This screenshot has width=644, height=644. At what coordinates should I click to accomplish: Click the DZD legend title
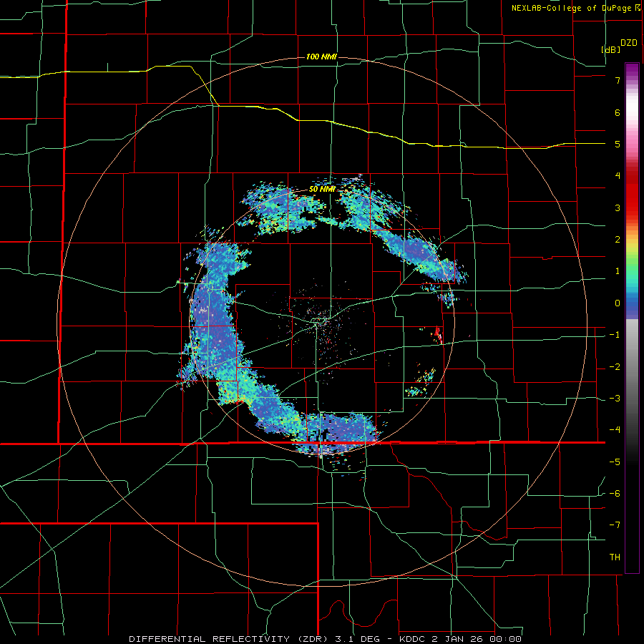point(629,43)
